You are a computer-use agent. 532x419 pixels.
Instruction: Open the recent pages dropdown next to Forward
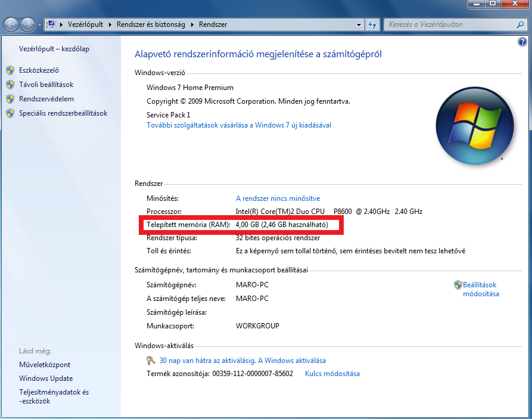(x=39, y=25)
